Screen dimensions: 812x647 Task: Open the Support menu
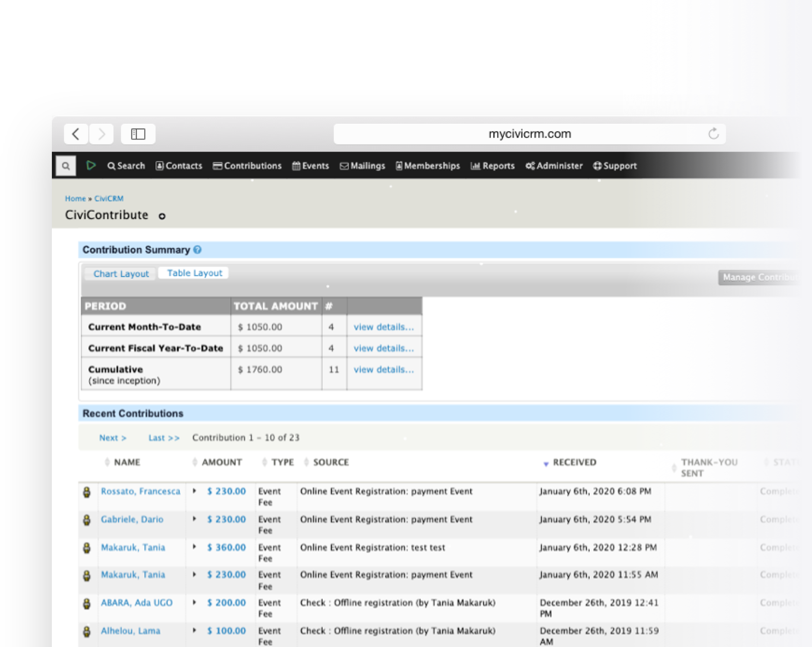615,166
